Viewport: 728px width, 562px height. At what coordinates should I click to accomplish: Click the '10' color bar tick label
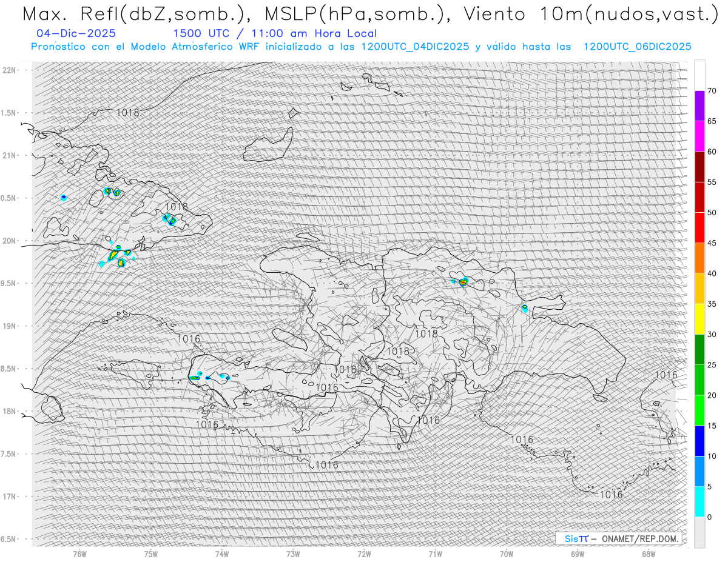(712, 457)
